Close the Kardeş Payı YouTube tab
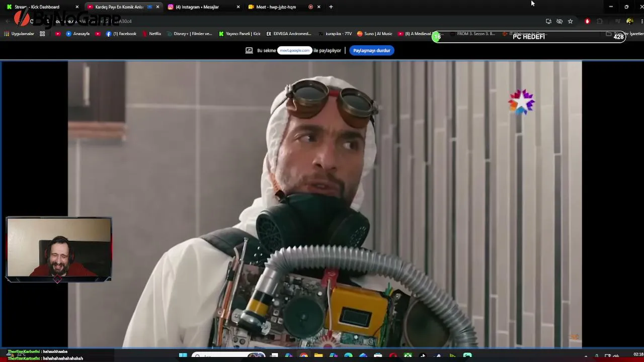Image resolution: width=644 pixels, height=362 pixels. [x=158, y=7]
